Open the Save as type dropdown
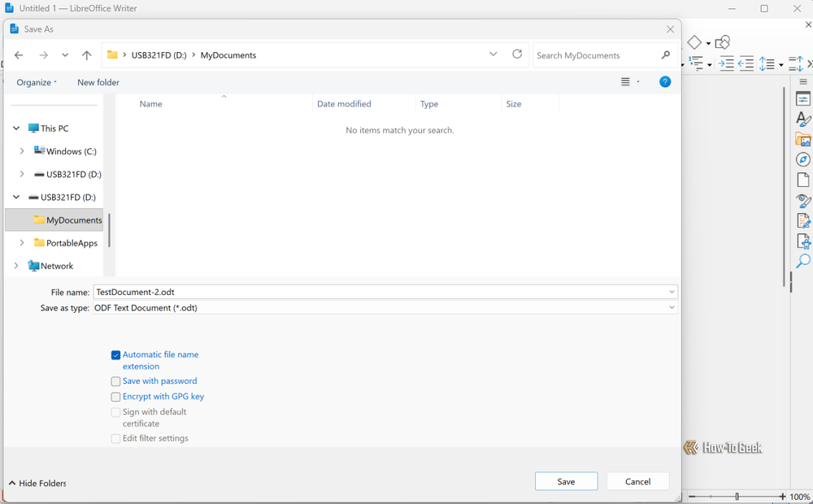813x504 pixels. pos(672,307)
